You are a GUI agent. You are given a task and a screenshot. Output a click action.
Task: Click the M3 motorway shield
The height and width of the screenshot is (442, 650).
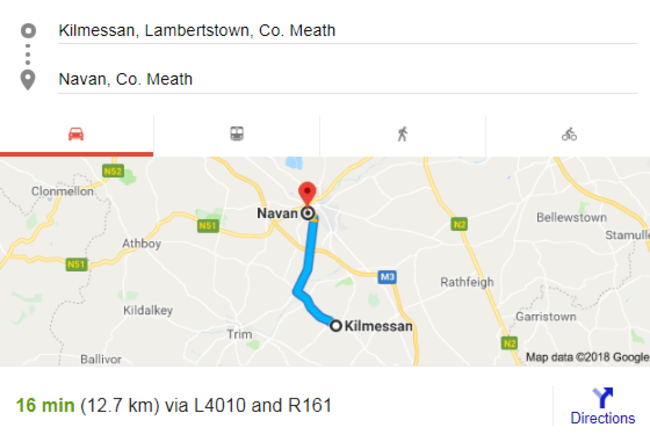pyautogui.click(x=387, y=276)
